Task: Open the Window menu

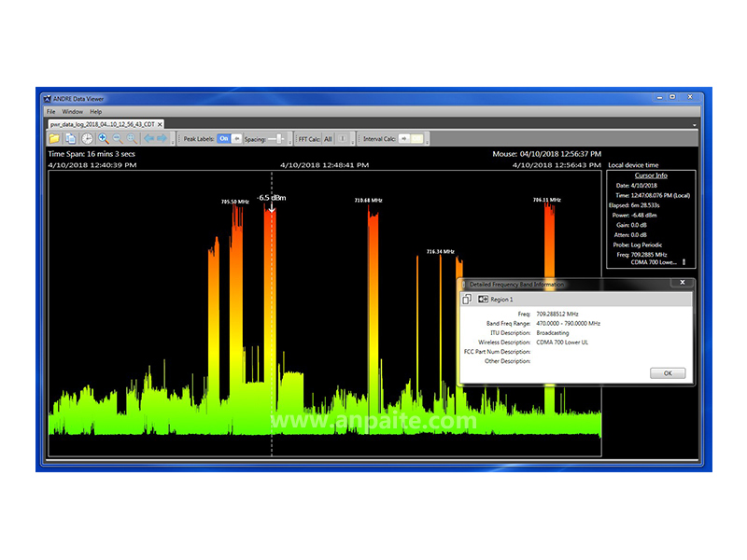Action: click(72, 111)
